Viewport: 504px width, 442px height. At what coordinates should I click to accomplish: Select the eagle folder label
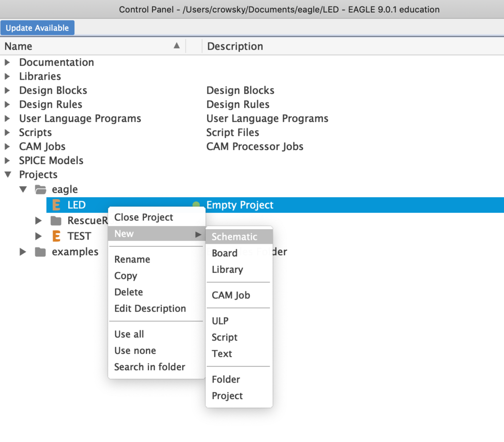point(64,189)
